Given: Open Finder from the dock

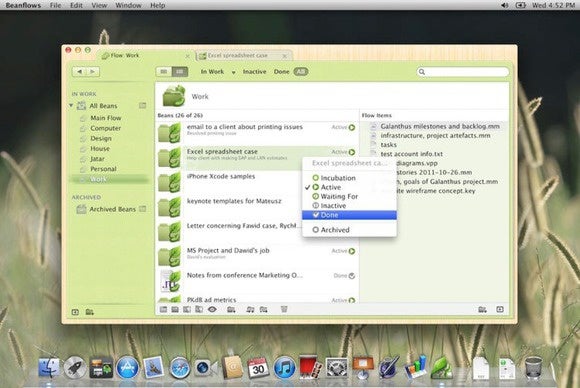Looking at the screenshot, I should [x=49, y=367].
